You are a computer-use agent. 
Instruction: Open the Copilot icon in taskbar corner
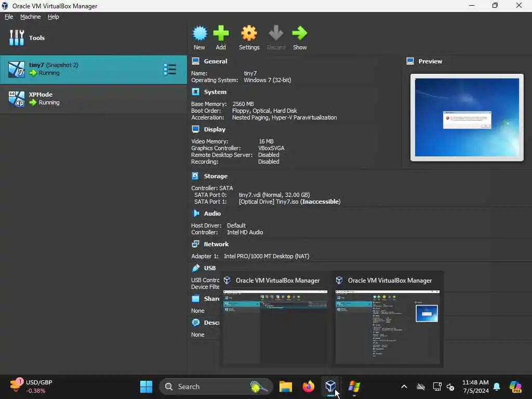click(515, 387)
